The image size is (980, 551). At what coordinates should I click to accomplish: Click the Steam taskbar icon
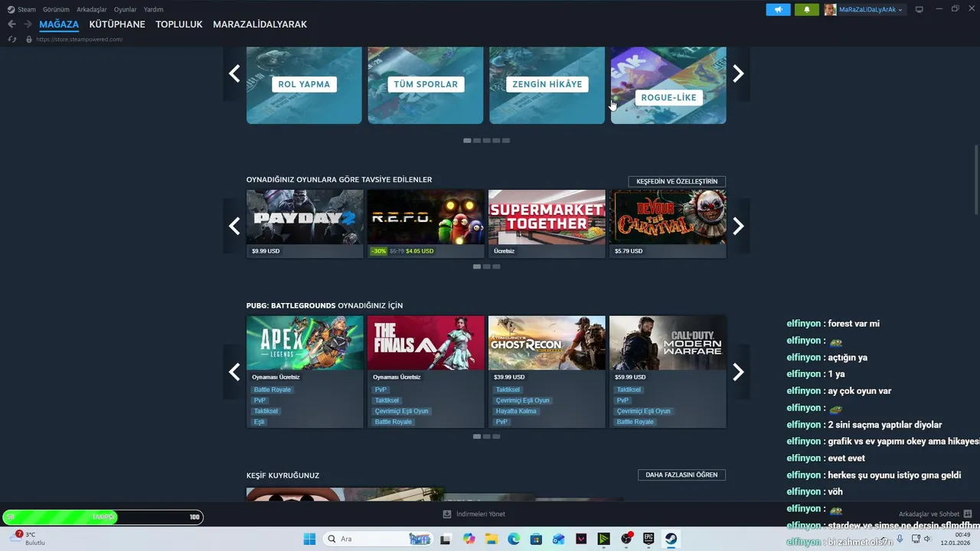671,539
